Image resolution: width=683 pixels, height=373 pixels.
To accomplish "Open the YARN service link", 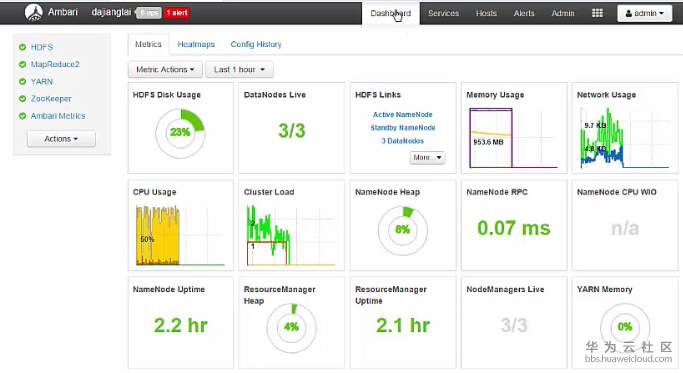I will click(41, 81).
